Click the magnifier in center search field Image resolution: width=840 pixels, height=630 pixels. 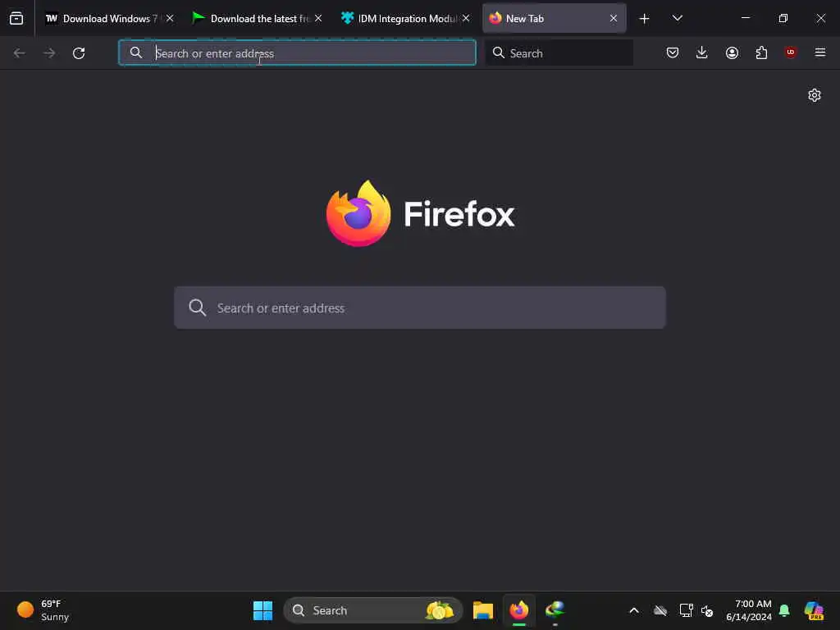tap(197, 308)
